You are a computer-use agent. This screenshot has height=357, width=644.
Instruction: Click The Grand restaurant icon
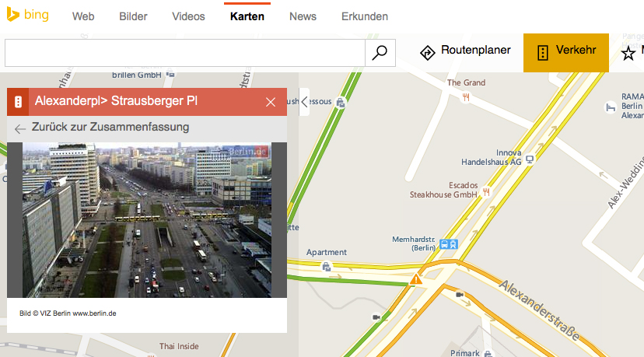[x=466, y=97]
